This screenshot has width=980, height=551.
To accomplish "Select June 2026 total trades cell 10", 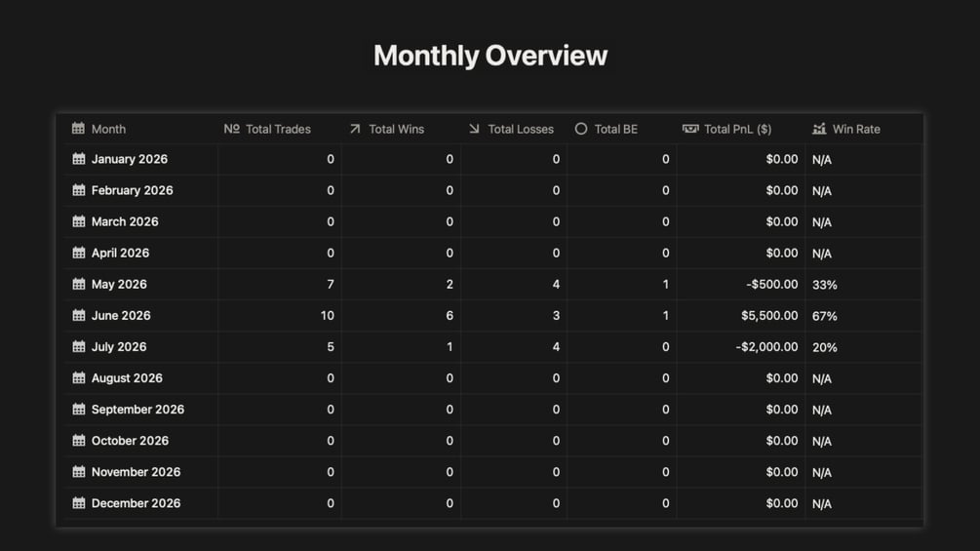I will (280, 315).
